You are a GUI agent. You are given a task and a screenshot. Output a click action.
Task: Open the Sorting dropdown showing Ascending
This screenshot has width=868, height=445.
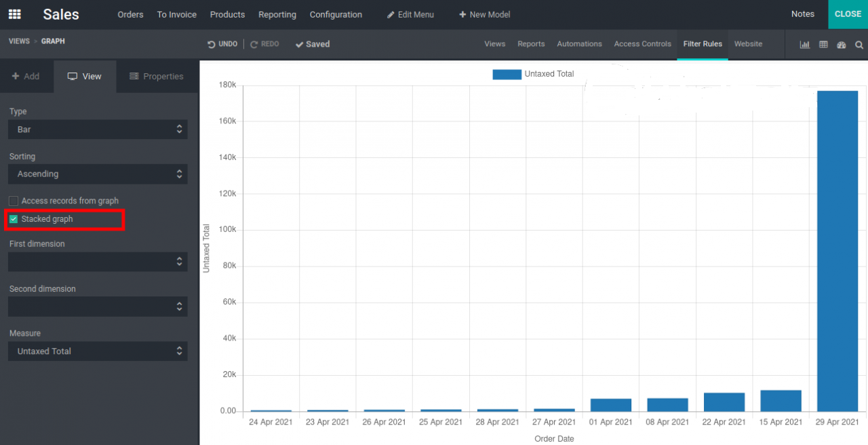pos(98,174)
